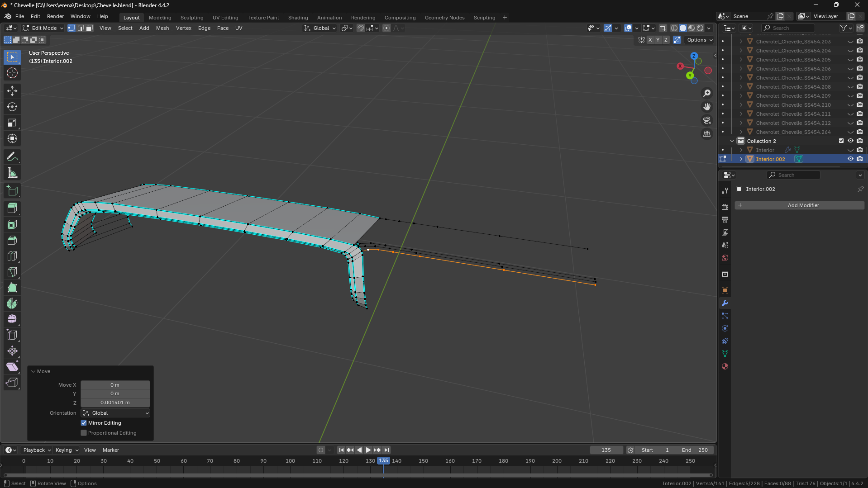Toggle camera view with the camera gizmo
The width and height of the screenshot is (868, 488).
707,120
